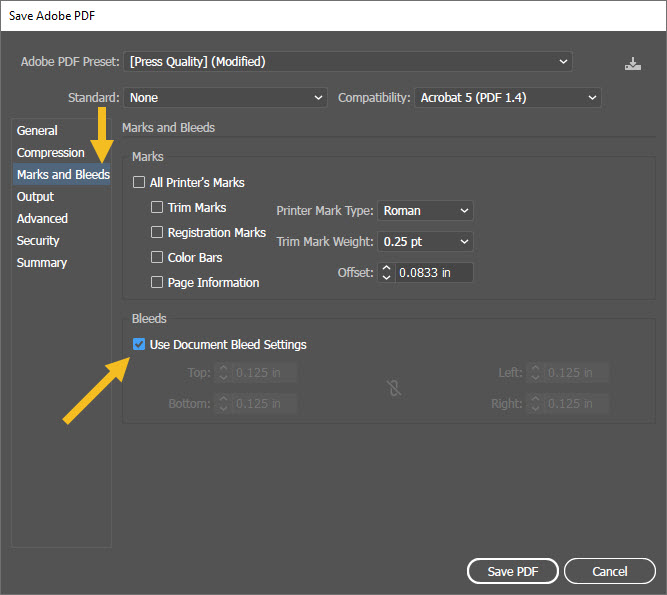Click the Left bleed value field
The height and width of the screenshot is (595, 667).
tap(576, 373)
